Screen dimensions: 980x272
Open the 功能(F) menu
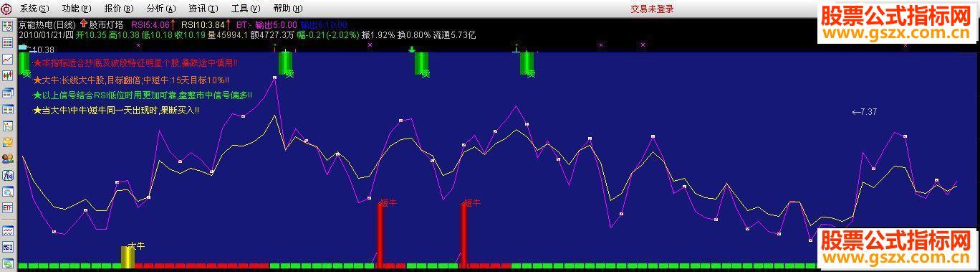(x=77, y=9)
